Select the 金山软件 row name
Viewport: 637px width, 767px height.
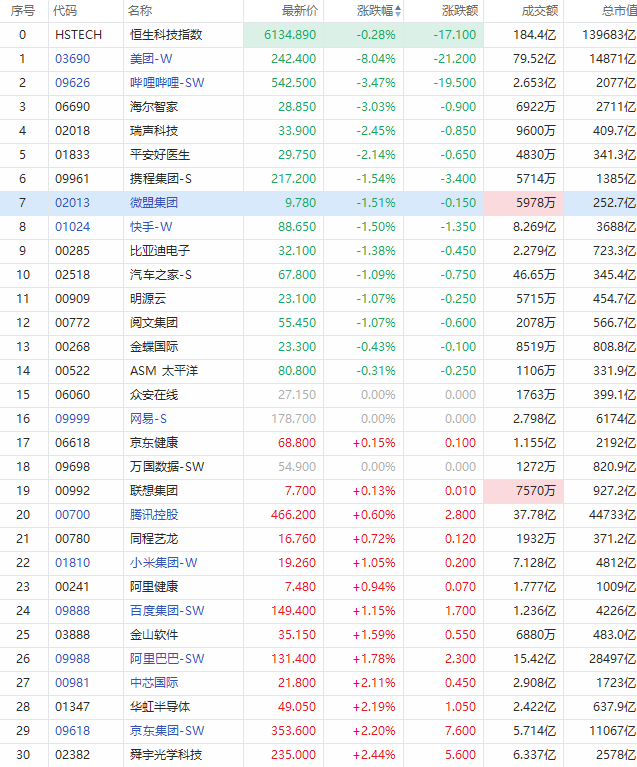click(x=154, y=634)
